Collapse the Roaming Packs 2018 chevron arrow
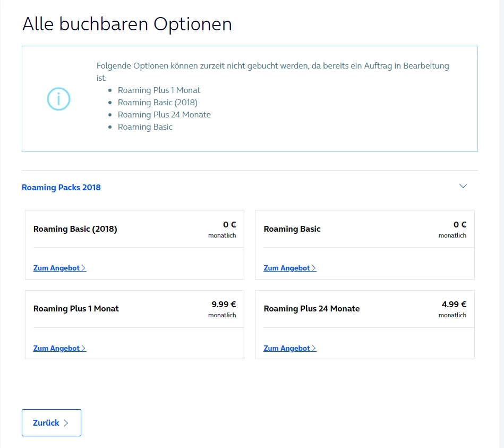 (463, 186)
